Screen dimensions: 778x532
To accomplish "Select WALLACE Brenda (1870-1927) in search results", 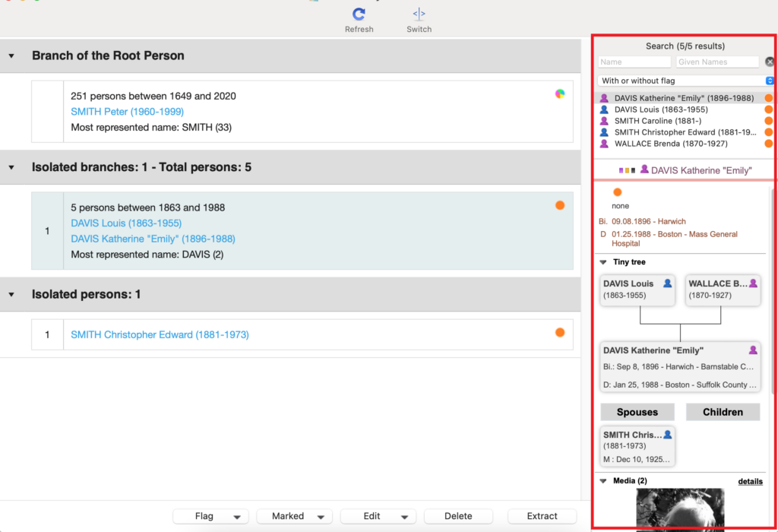I will pyautogui.click(x=685, y=144).
